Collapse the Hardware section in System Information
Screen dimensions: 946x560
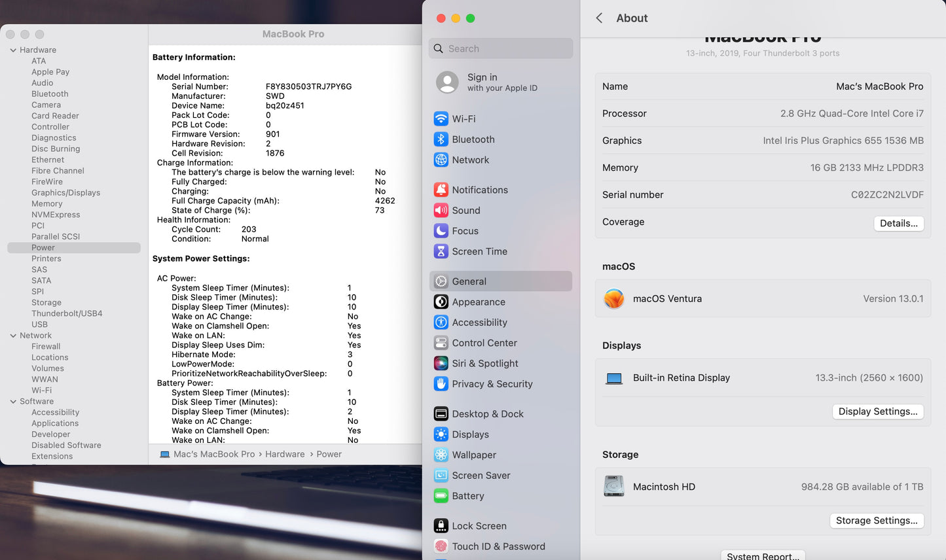[x=13, y=50]
